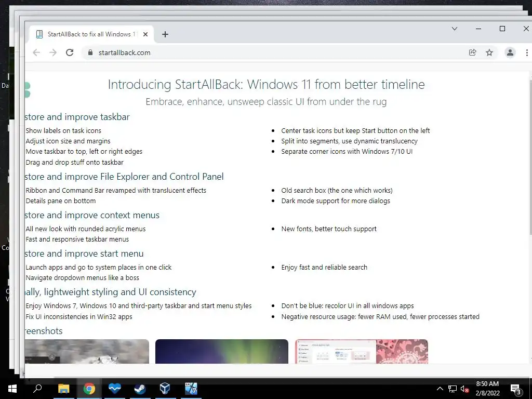Click 'Old search box (the one which works)'
Viewport: 532px width, 399px height.
[x=337, y=190]
